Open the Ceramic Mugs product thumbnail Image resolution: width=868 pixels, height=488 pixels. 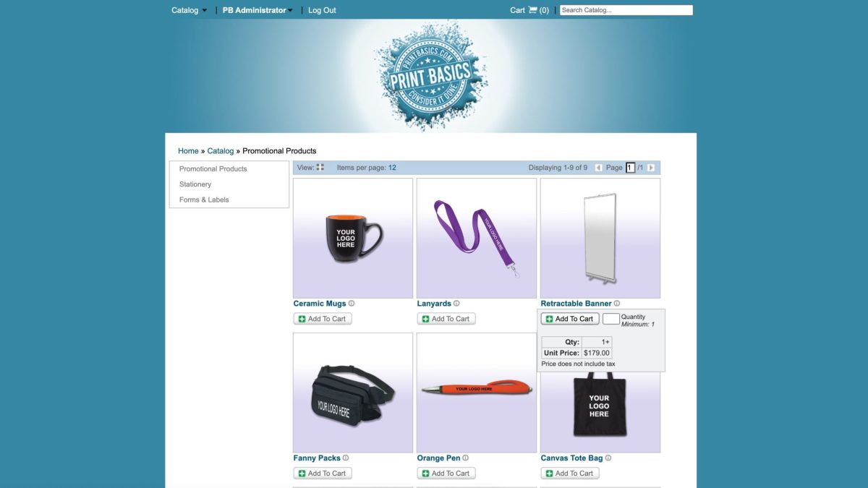(x=353, y=238)
